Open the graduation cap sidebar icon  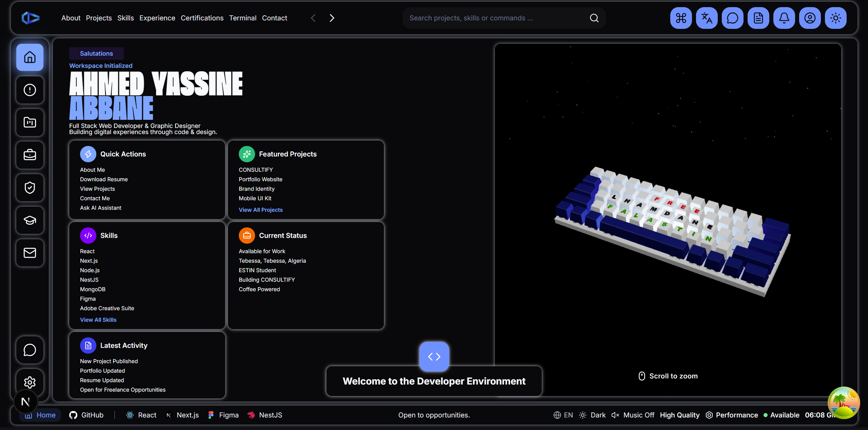point(30,220)
